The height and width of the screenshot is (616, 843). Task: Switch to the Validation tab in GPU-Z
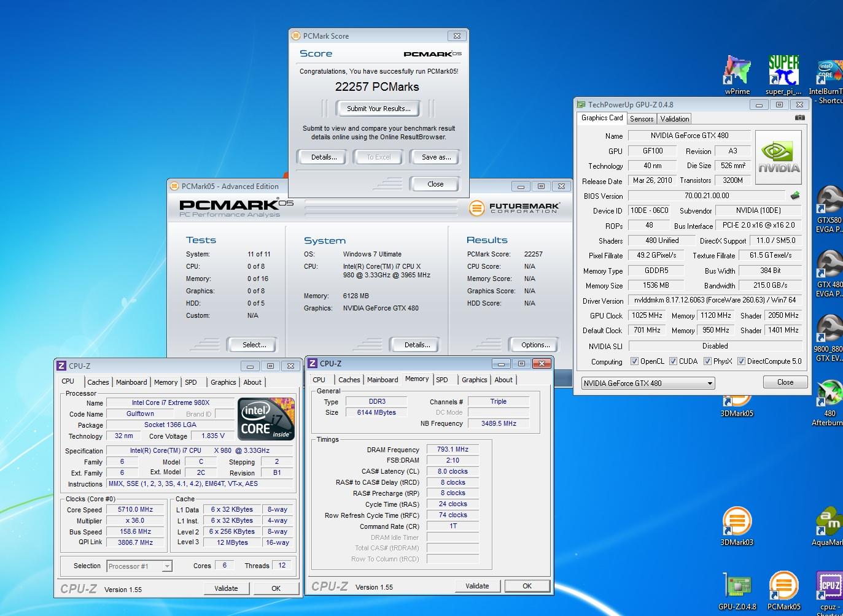pos(675,119)
